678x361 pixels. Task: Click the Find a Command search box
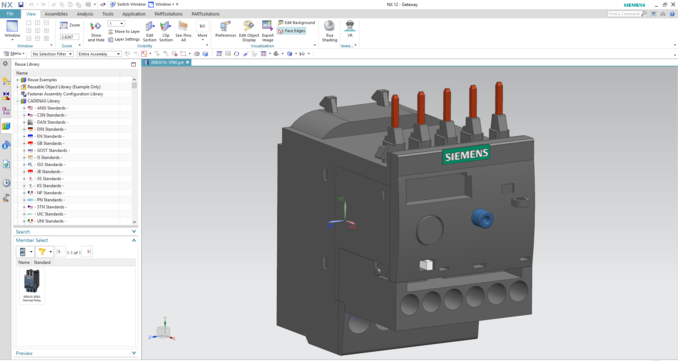(x=627, y=14)
